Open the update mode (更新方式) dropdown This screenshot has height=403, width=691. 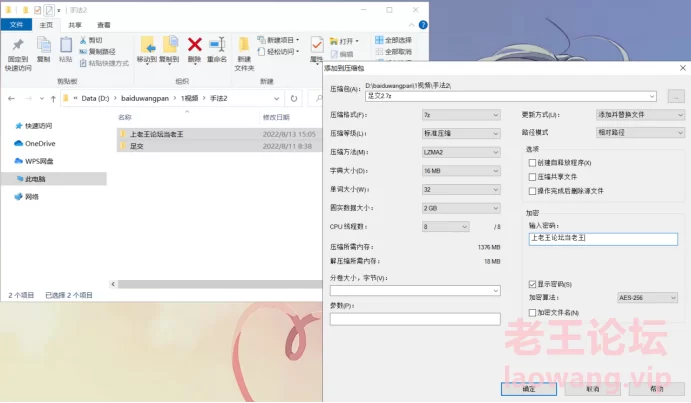(640, 115)
